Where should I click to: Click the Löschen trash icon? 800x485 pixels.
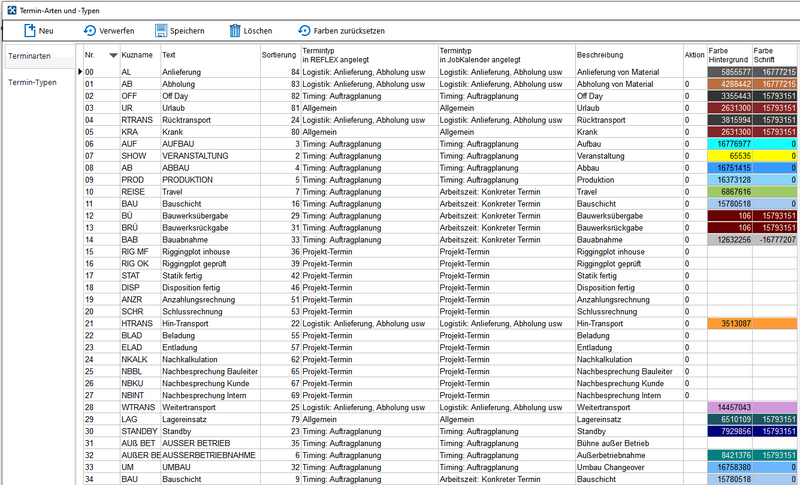(235, 31)
